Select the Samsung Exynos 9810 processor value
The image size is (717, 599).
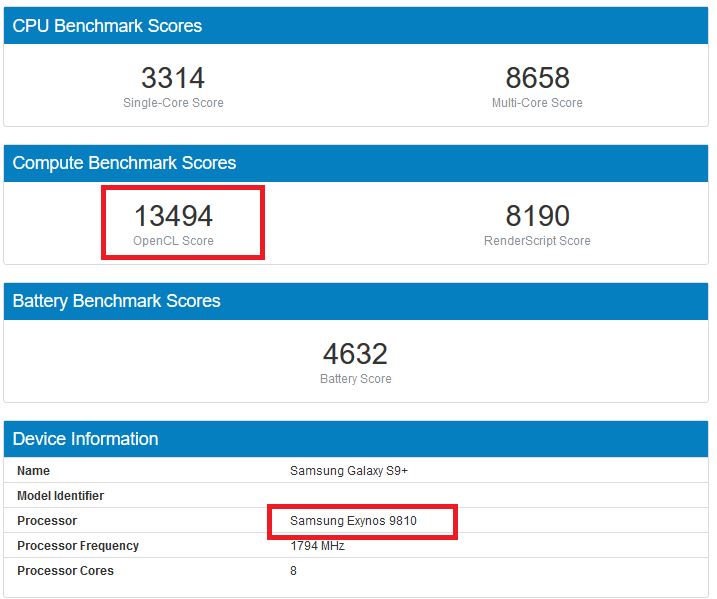click(353, 521)
